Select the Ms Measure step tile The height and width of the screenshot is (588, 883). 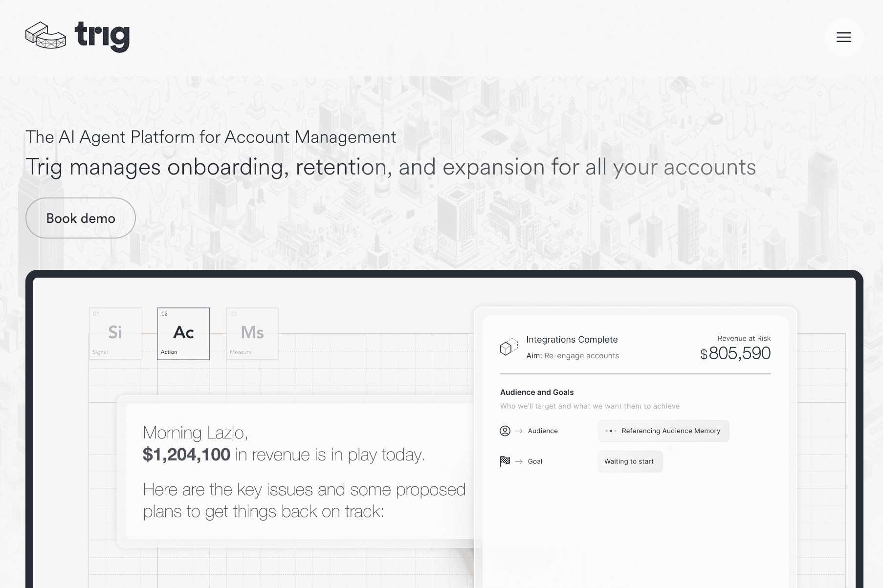[x=251, y=333]
